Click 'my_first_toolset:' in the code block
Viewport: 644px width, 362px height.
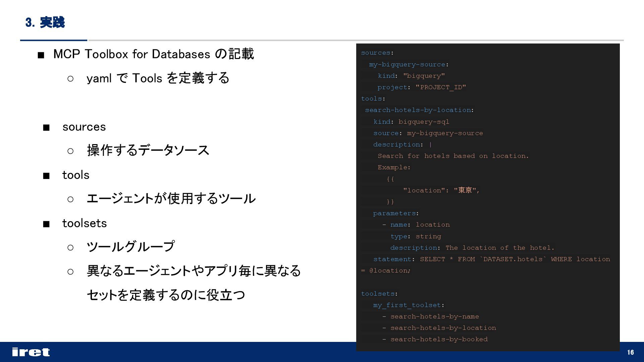tap(409, 305)
